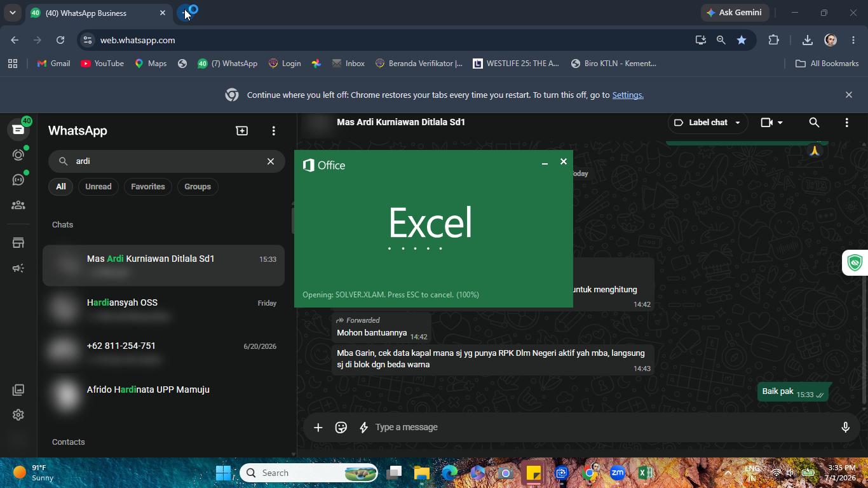Open the '(7) WhatsApp' bookmark
The height and width of the screenshot is (488, 868).
[x=227, y=64]
